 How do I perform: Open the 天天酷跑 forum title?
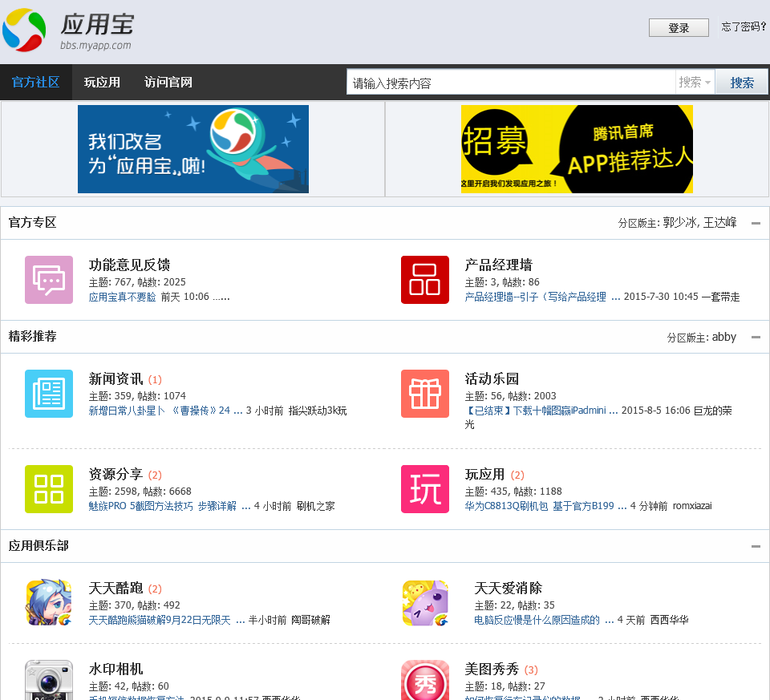point(115,588)
